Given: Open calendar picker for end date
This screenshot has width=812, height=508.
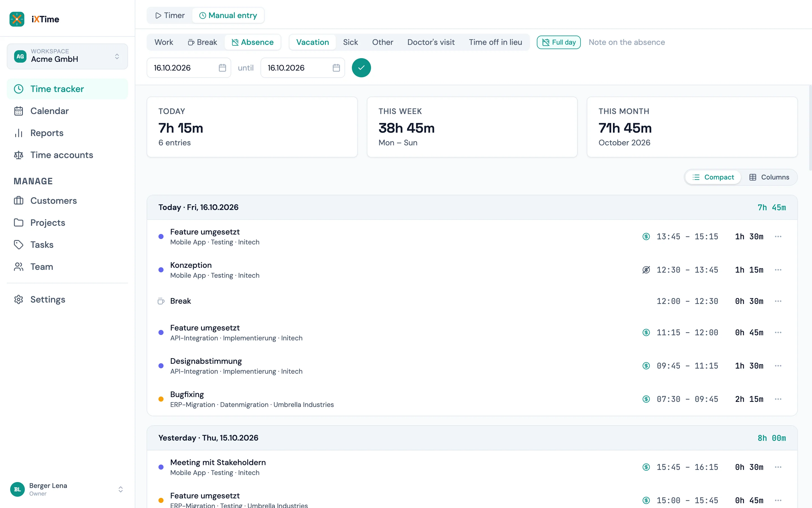Looking at the screenshot, I should pyautogui.click(x=336, y=68).
